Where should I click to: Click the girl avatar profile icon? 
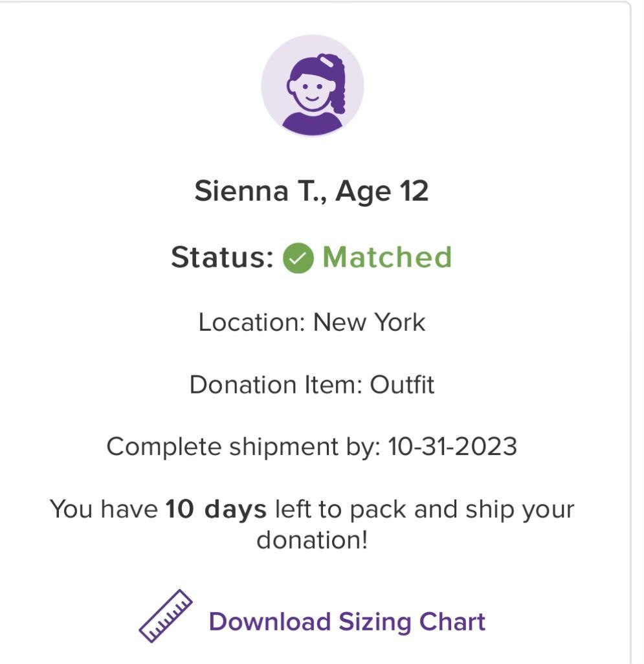tap(312, 85)
